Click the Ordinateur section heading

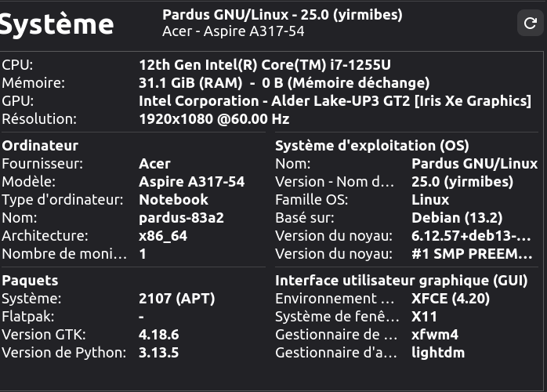click(40, 146)
